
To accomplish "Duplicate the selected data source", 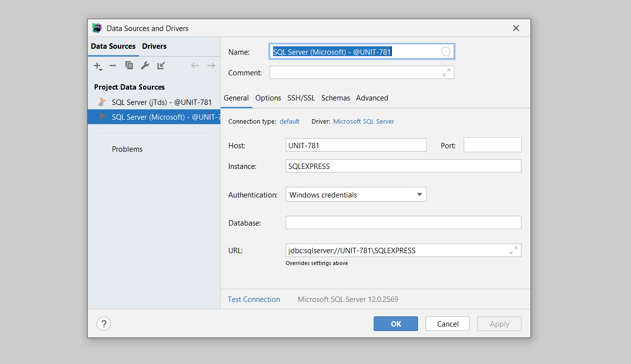I will 129,66.
